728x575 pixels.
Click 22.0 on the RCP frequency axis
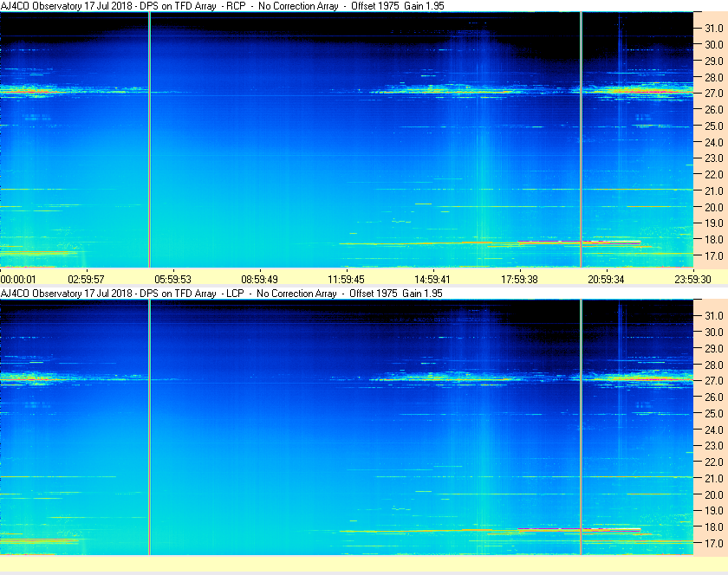click(x=714, y=175)
